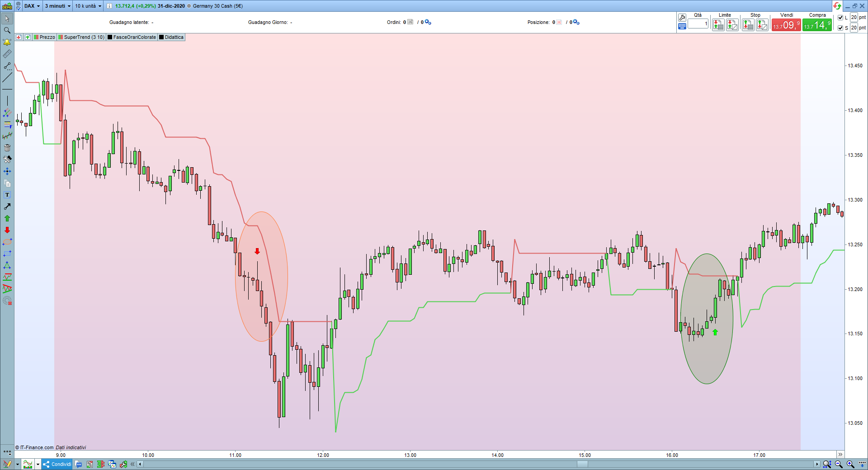Click the chart zoom-in magnifier
This screenshot has width=868, height=470.
(x=850, y=464)
